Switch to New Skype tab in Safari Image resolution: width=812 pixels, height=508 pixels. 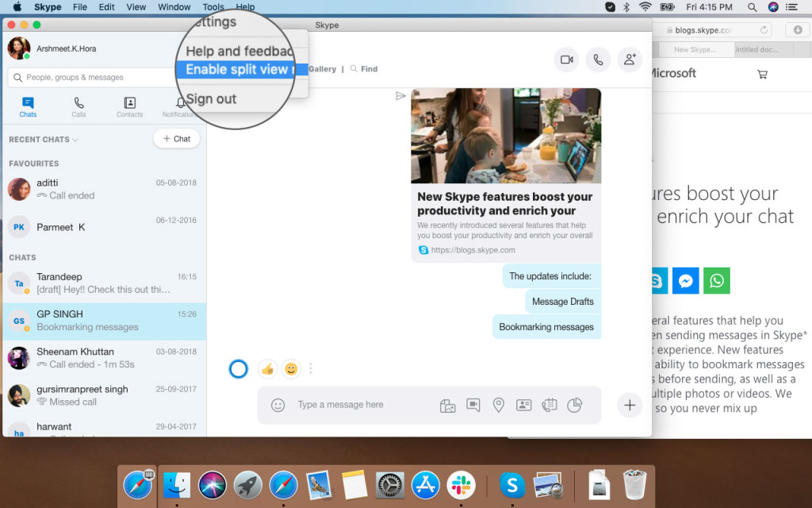[x=695, y=50]
